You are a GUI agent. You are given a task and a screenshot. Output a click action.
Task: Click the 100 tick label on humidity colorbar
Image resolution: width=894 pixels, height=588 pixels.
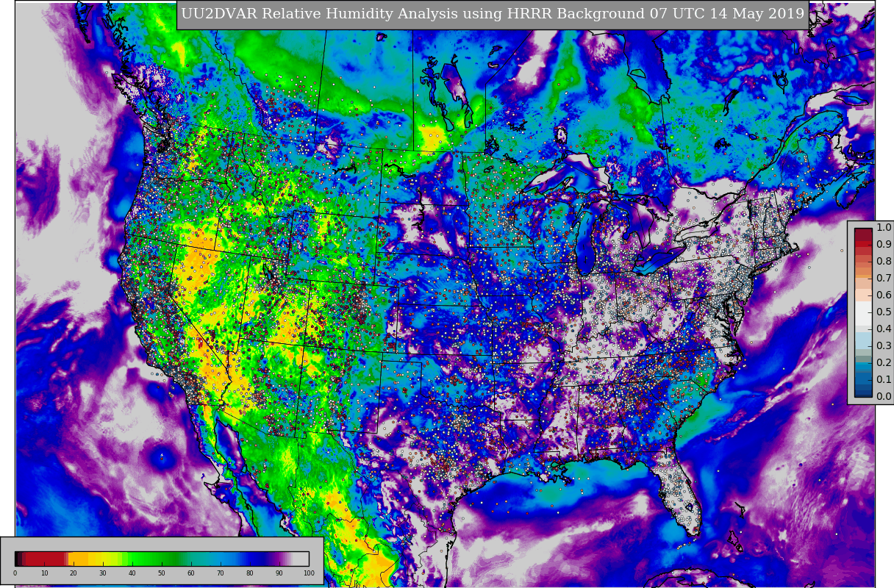(309, 573)
